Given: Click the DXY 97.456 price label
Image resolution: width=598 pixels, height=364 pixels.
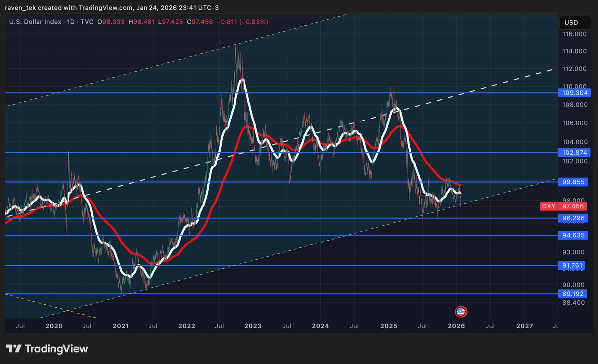Looking at the screenshot, I should tap(564, 206).
